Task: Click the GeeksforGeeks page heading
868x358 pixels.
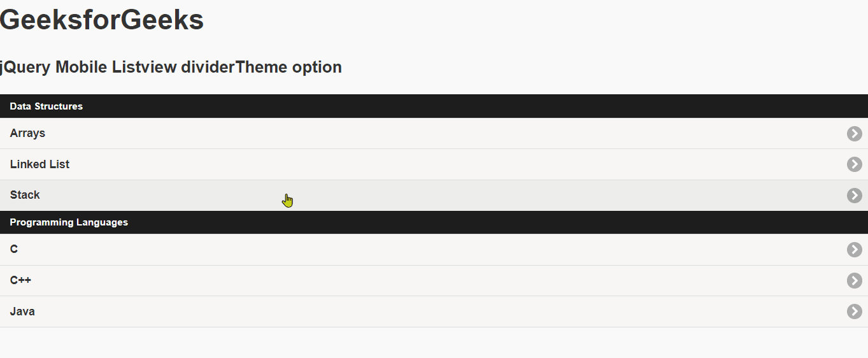Action: coord(102,20)
